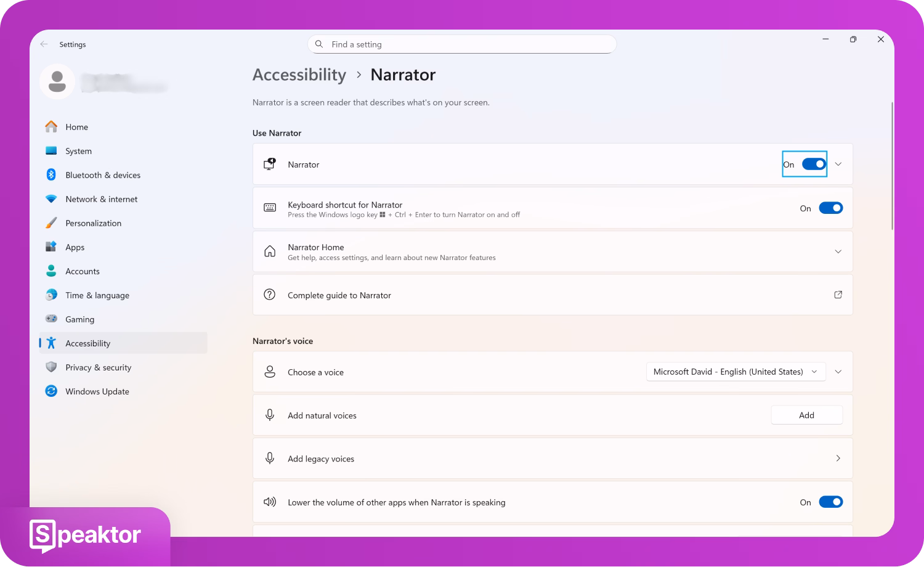The height and width of the screenshot is (567, 924).
Task: Click the Network & internet Wi-Fi icon
Action: 51,199
